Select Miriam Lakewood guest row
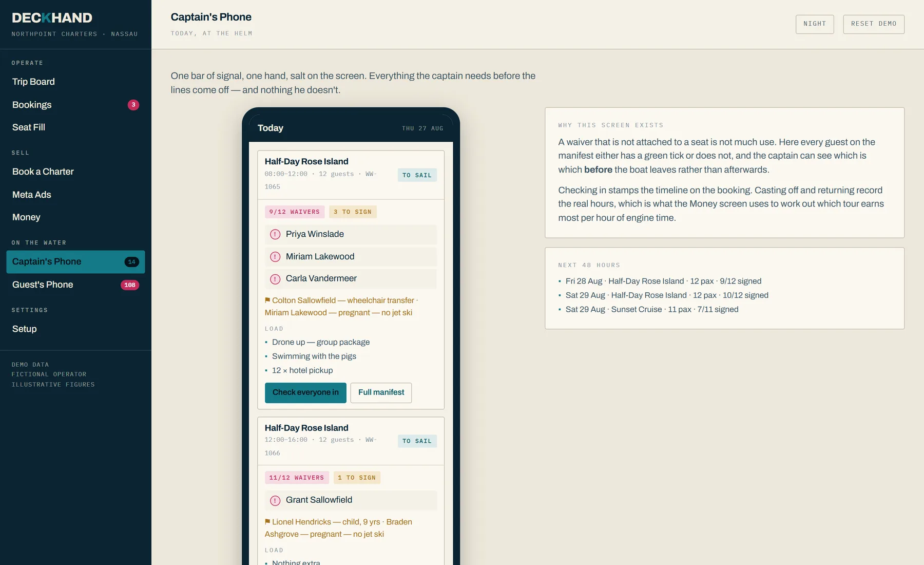Viewport: 924px width, 565px height. (351, 257)
